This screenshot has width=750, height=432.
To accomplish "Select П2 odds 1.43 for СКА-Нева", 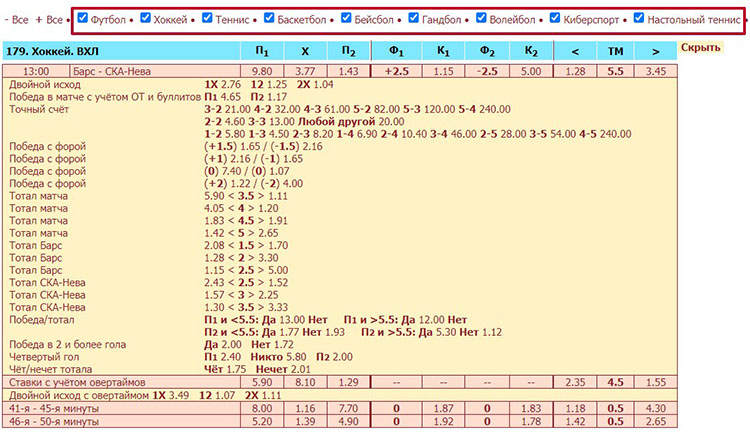I will (x=348, y=71).
